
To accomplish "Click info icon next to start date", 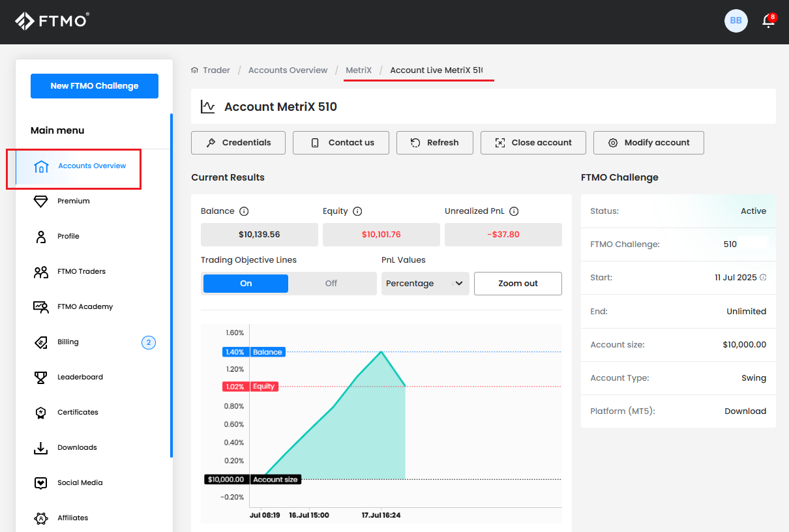I will (763, 277).
